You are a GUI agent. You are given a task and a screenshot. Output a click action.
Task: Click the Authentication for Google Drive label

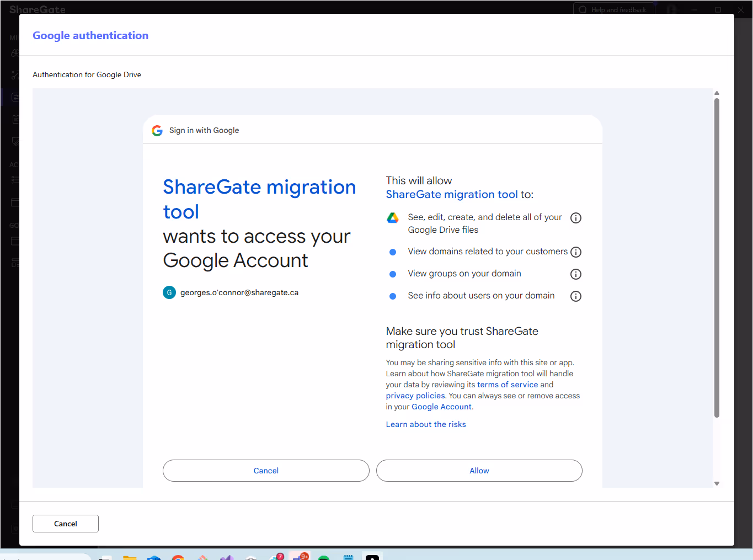pyautogui.click(x=87, y=74)
